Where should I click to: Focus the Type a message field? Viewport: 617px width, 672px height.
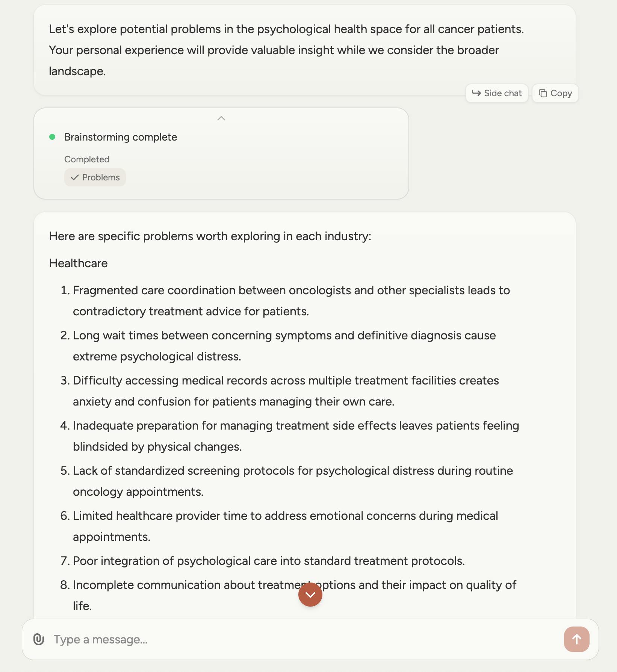301,639
